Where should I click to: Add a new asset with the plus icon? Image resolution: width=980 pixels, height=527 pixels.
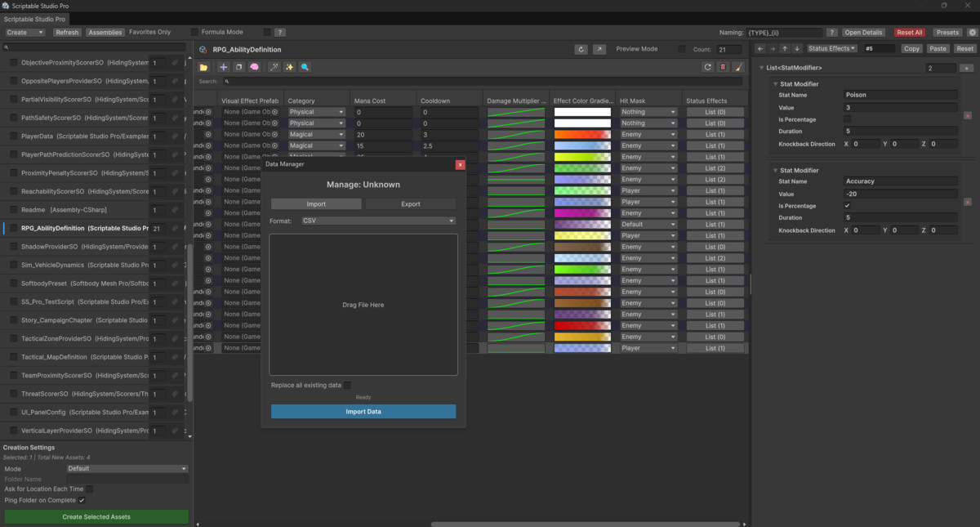[223, 67]
